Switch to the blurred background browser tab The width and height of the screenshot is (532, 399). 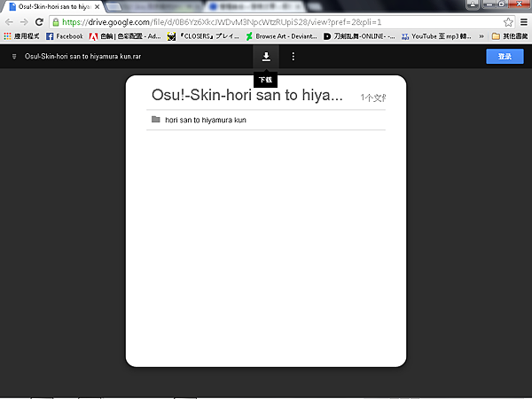tap(254, 6)
